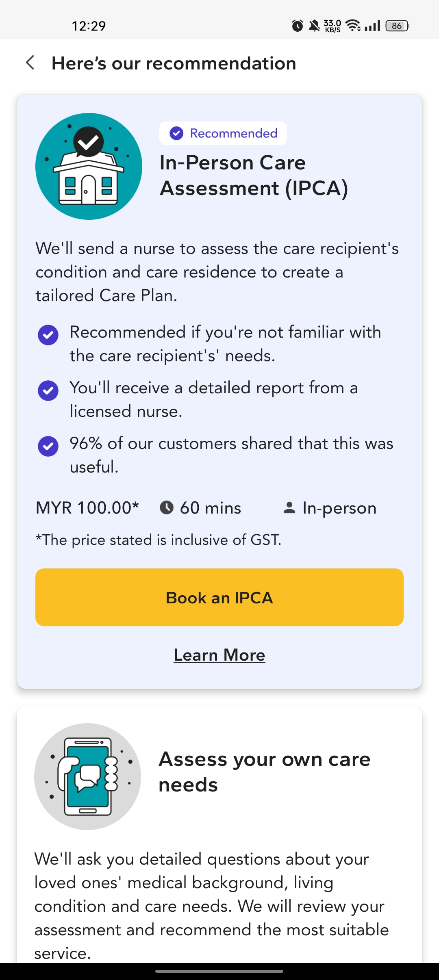Open the Learn More link
The width and height of the screenshot is (439, 980).
coord(219,655)
